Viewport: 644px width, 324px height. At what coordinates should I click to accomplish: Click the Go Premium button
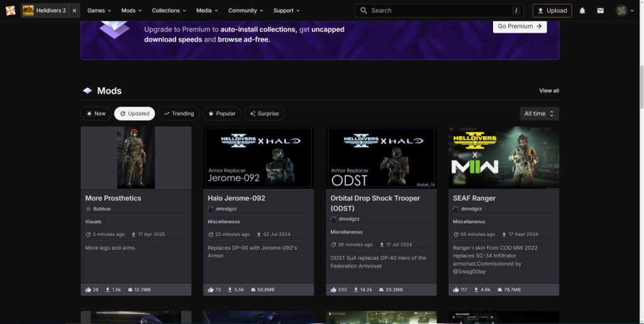coord(519,26)
